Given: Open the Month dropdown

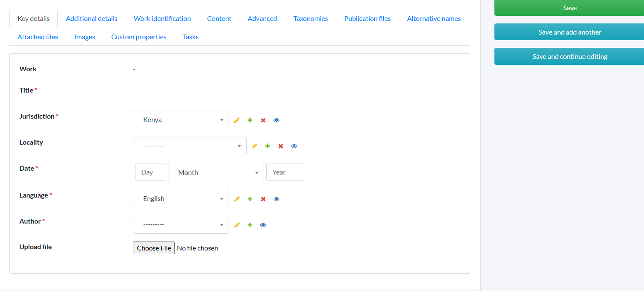Looking at the screenshot, I should coord(216,173).
